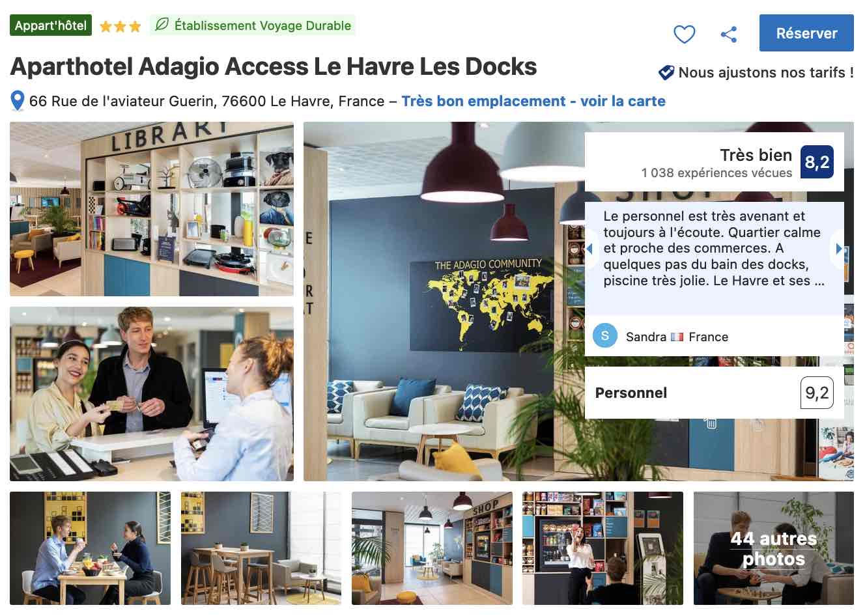Click the price-match tag icon
Viewport: 865px width, 616px height.
(666, 72)
